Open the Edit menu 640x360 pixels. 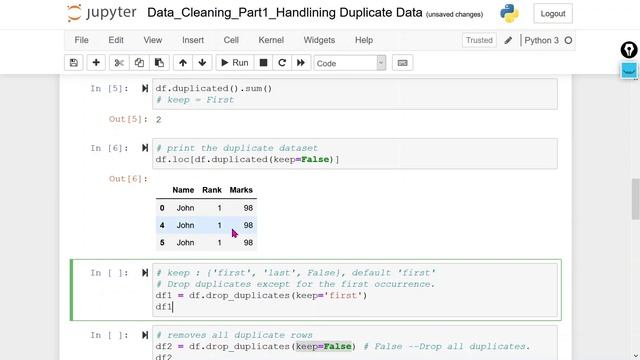116,40
